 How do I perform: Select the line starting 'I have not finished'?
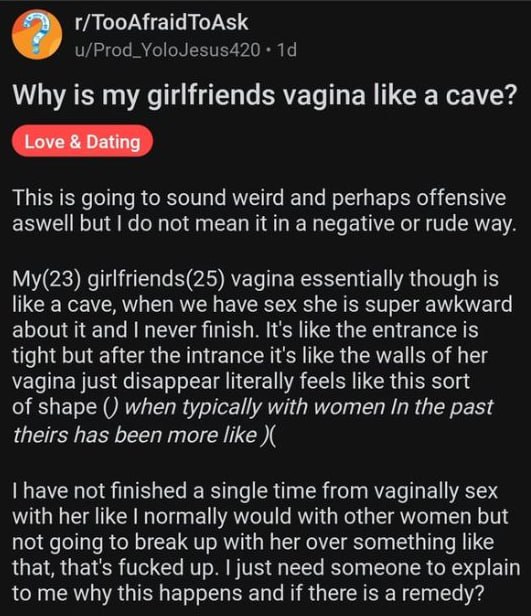coord(255,491)
